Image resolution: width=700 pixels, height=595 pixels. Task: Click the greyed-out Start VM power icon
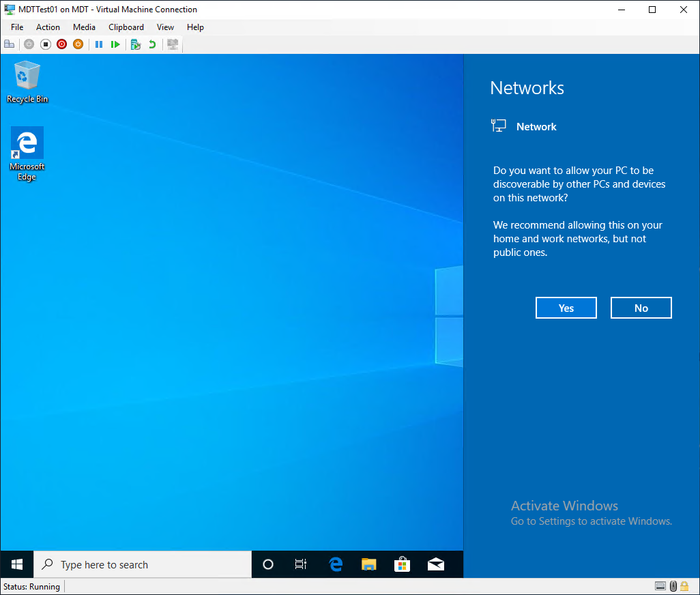(x=29, y=44)
